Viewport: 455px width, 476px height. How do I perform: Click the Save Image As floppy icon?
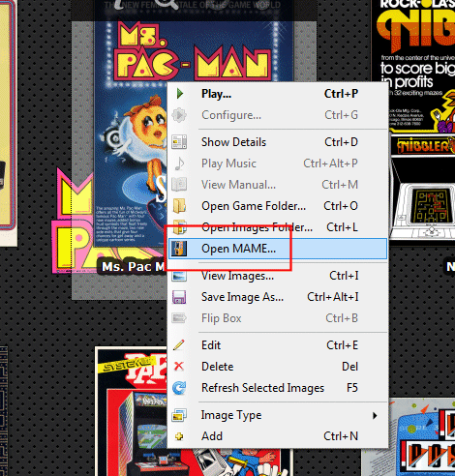pyautogui.click(x=179, y=297)
